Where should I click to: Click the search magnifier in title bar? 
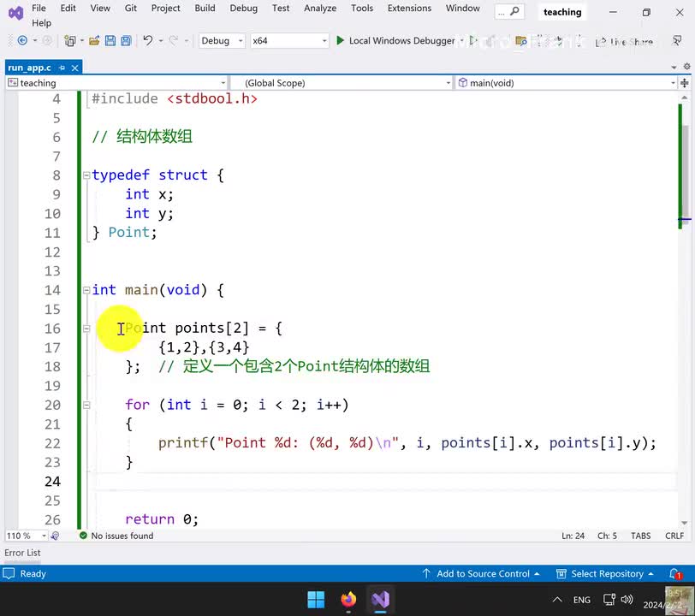pos(514,11)
